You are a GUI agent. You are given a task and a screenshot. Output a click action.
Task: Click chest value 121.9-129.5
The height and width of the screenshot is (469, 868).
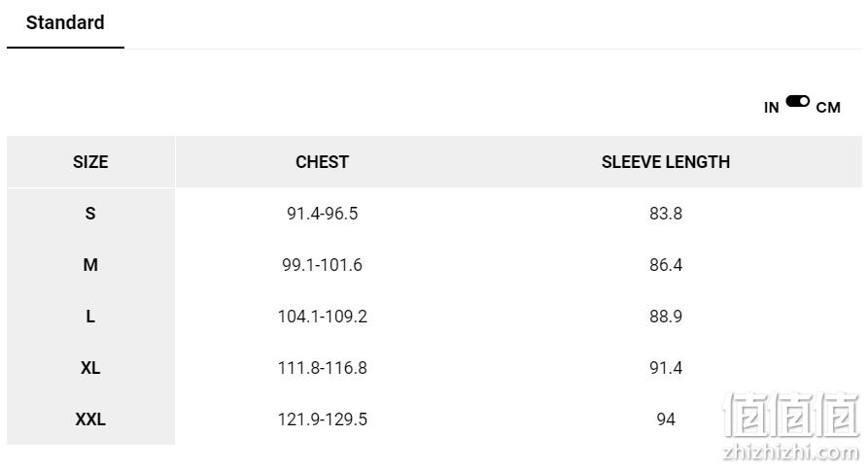click(322, 419)
